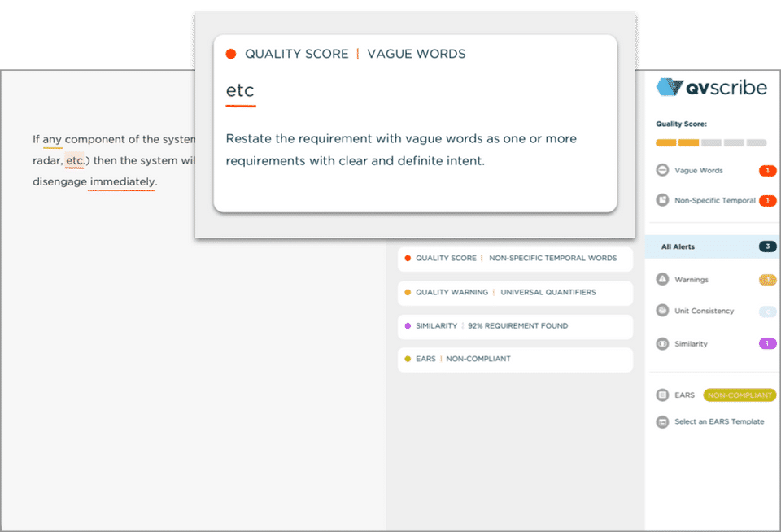Click the Unit Consistency icon

pos(662,311)
